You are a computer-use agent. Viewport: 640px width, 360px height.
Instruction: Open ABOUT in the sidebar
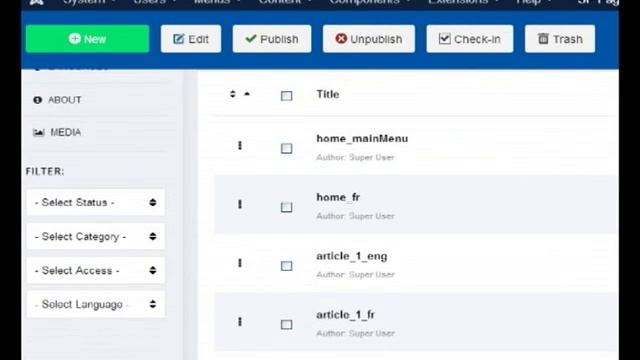pos(64,100)
